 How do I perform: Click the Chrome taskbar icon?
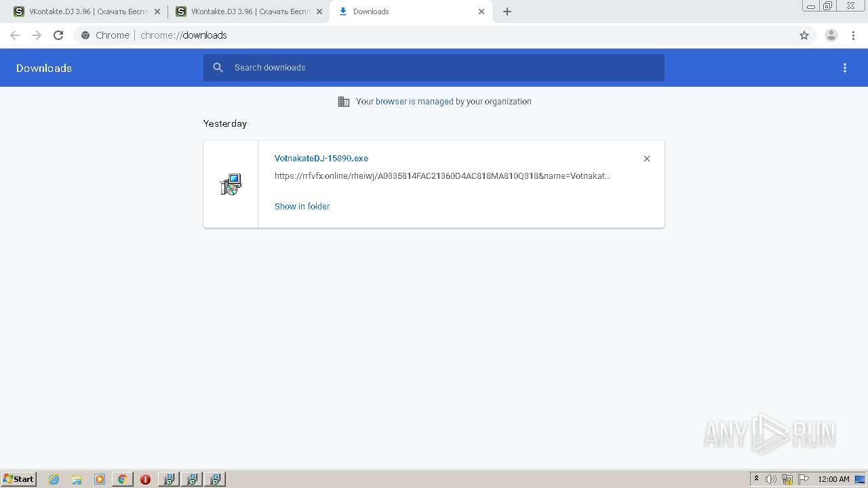[x=122, y=479]
